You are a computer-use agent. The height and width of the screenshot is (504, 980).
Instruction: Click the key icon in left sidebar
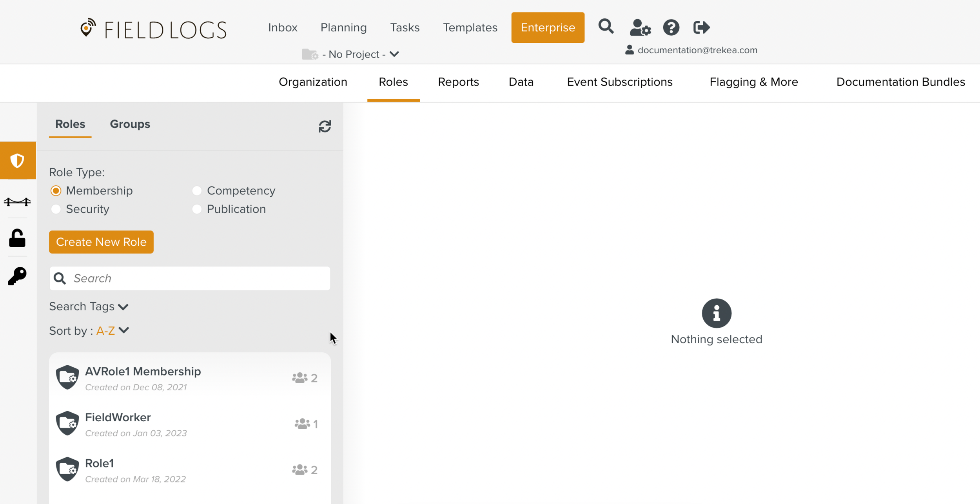pyautogui.click(x=17, y=276)
